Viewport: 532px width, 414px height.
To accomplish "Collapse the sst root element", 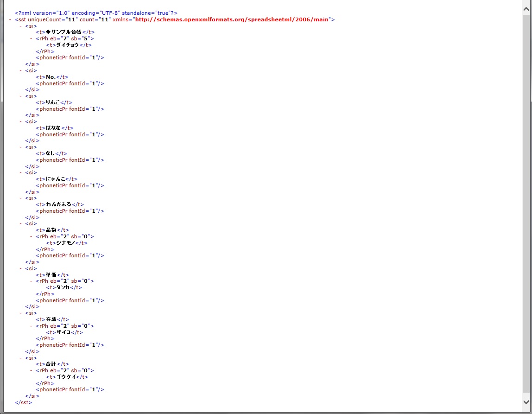I will (10, 19).
